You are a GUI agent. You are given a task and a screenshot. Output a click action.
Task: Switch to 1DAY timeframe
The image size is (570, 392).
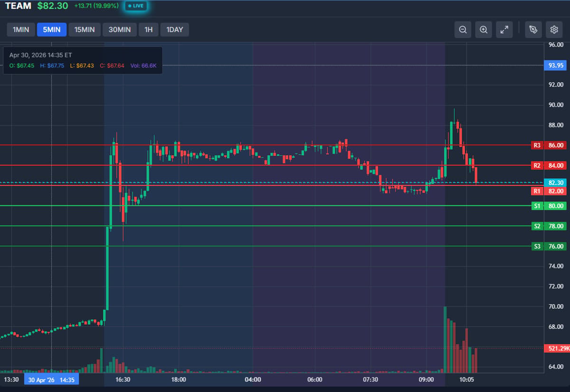(x=174, y=29)
